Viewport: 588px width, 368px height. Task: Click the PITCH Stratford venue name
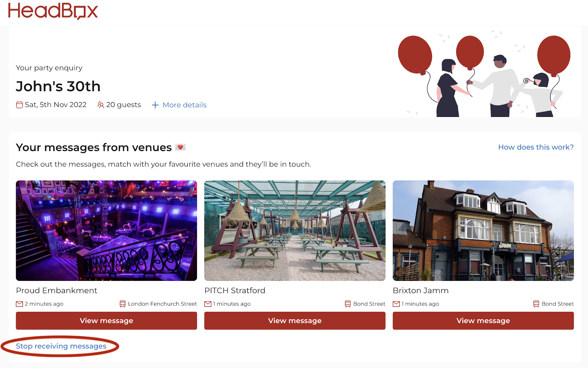235,290
